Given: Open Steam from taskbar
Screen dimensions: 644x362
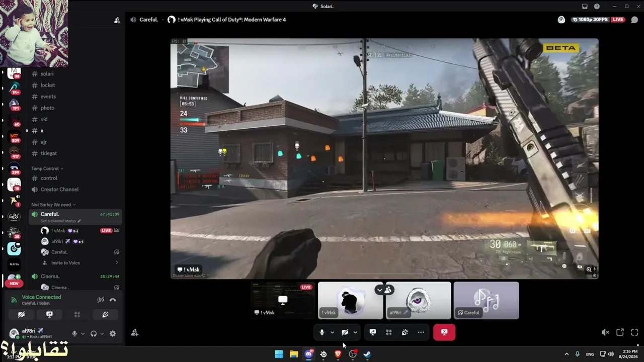Looking at the screenshot, I should (x=367, y=354).
